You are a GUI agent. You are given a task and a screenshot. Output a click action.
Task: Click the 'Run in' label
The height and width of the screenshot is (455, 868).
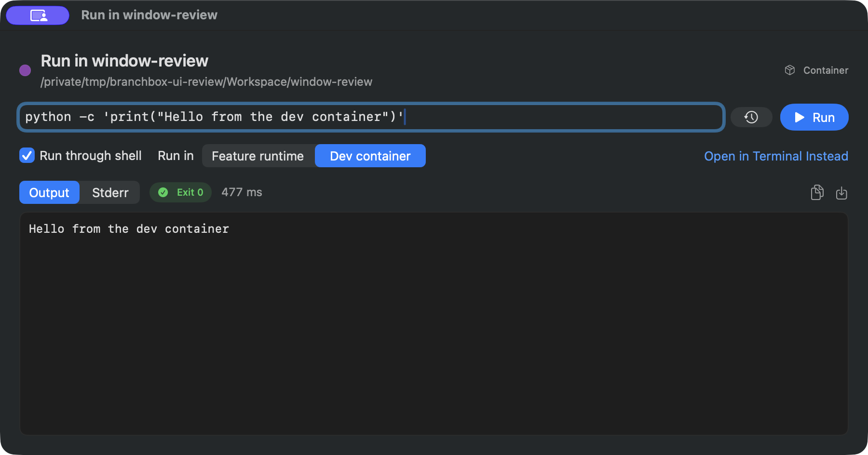pyautogui.click(x=176, y=156)
